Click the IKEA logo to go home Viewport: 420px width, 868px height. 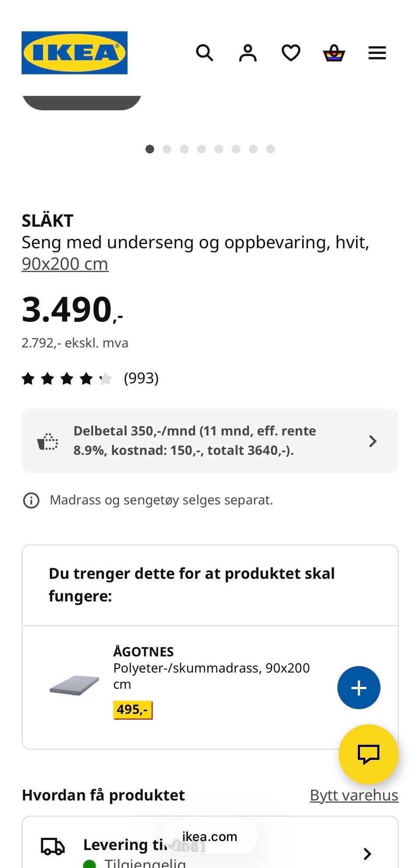coord(74,53)
